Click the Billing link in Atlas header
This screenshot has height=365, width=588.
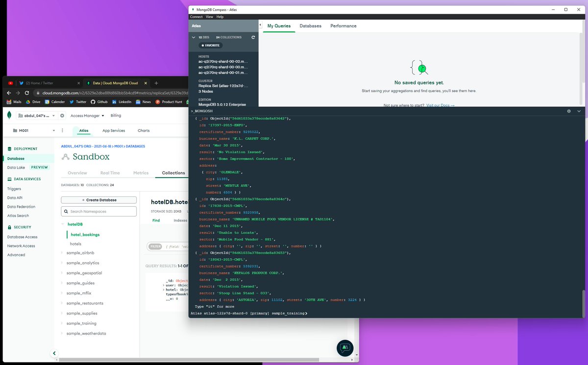click(x=116, y=116)
